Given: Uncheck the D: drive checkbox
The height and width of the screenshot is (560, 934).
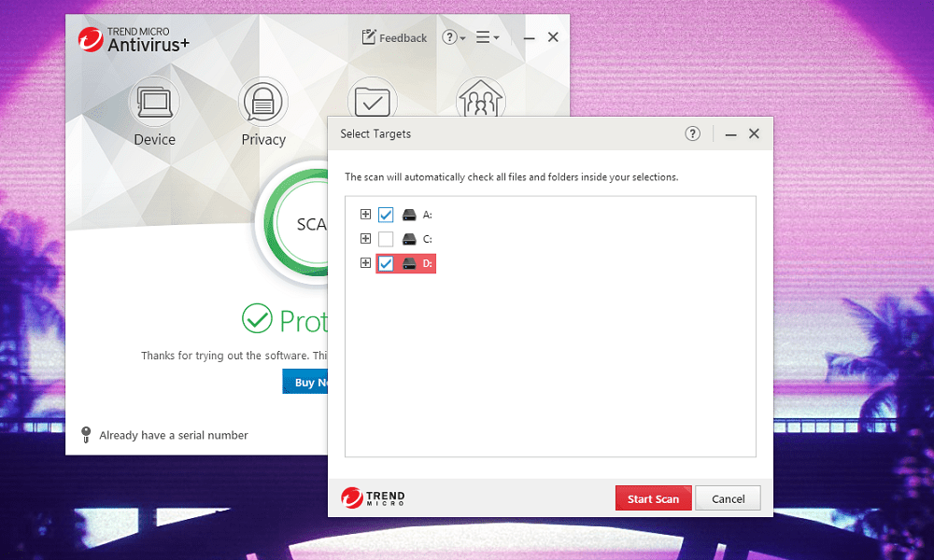Looking at the screenshot, I should pyautogui.click(x=386, y=263).
